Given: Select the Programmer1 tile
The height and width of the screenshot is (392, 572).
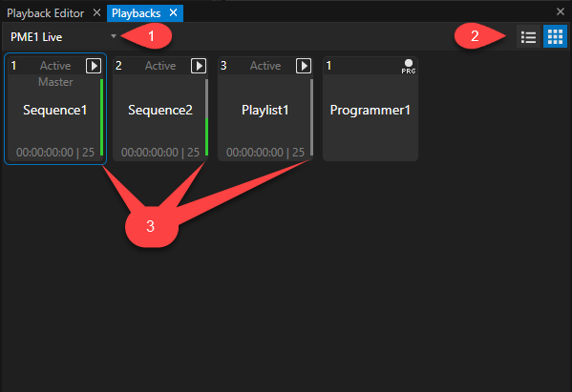Looking at the screenshot, I should (371, 109).
